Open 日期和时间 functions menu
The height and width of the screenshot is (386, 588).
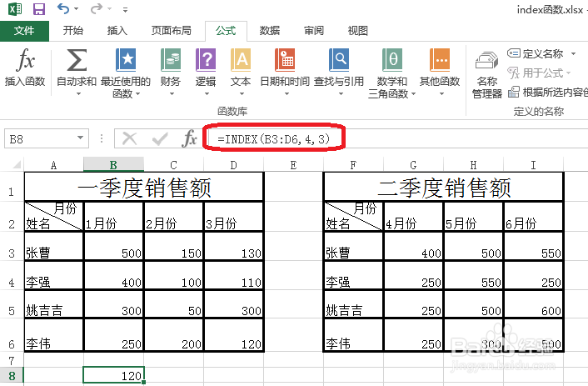click(285, 72)
